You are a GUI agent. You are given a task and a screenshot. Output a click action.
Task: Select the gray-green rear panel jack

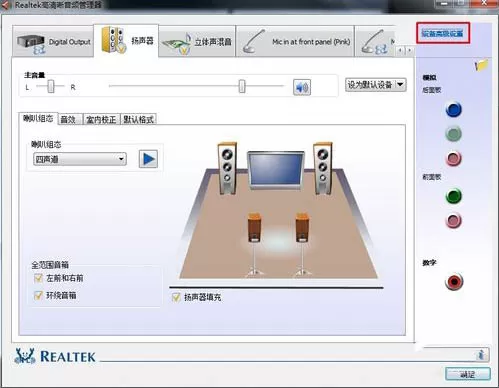click(x=453, y=134)
